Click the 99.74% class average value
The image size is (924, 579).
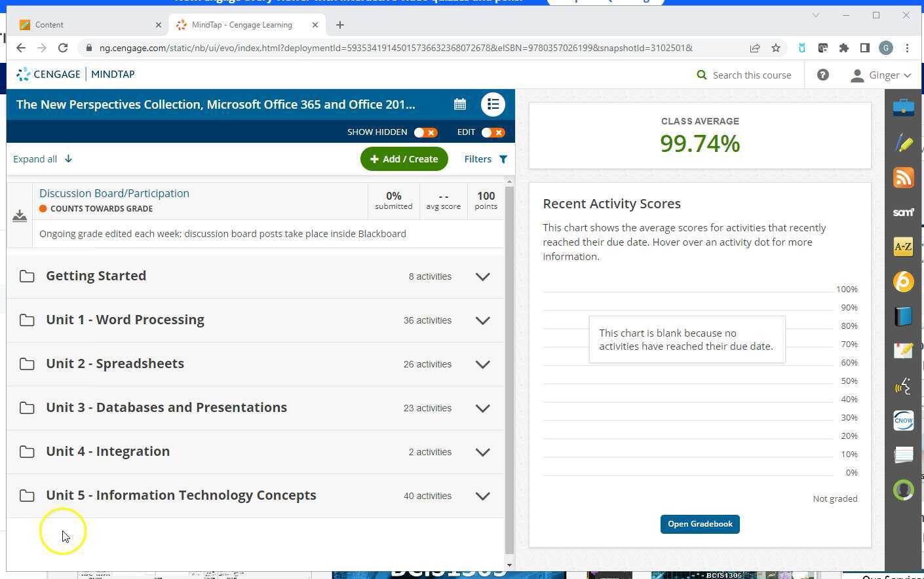[x=700, y=143]
